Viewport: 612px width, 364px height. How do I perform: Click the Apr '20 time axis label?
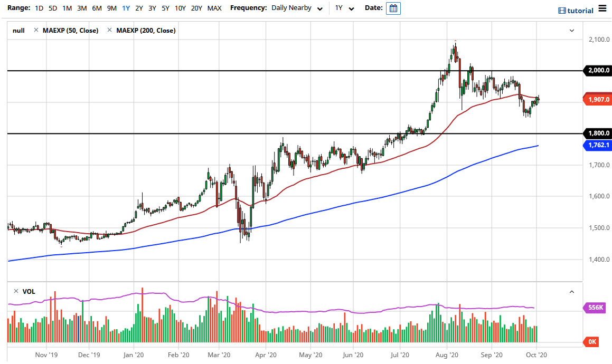pos(266,355)
